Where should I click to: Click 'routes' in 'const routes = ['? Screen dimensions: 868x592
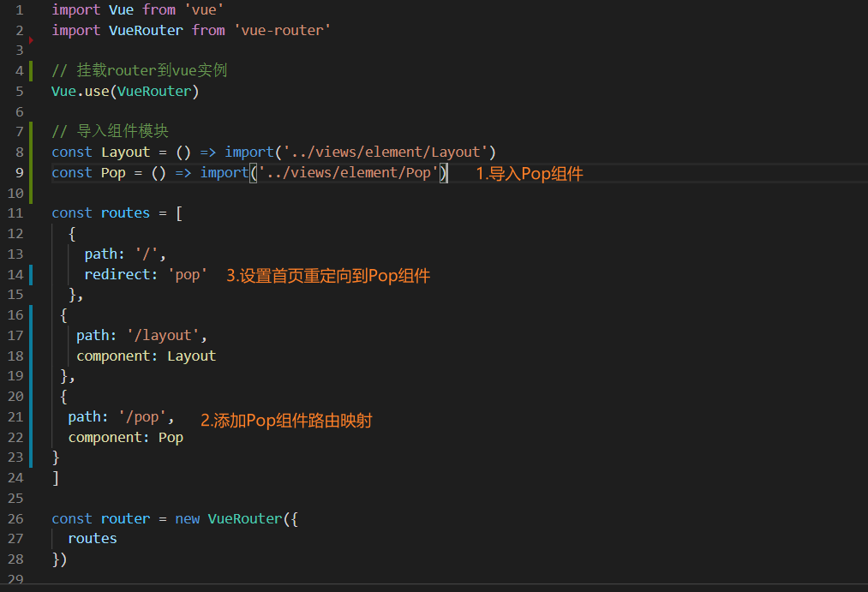coord(126,212)
